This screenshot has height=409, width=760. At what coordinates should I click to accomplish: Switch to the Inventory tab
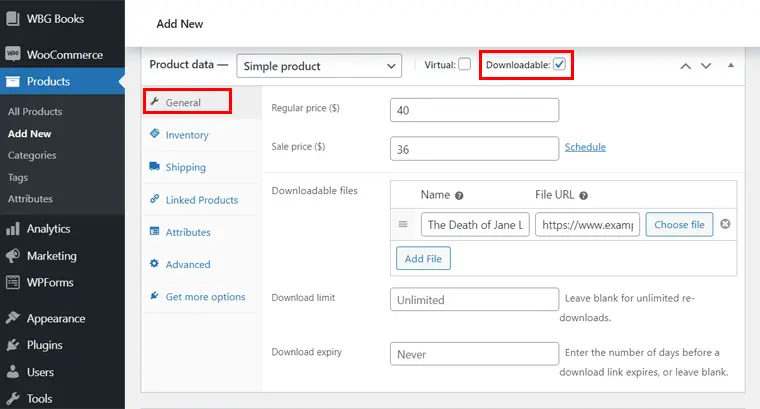202,135
